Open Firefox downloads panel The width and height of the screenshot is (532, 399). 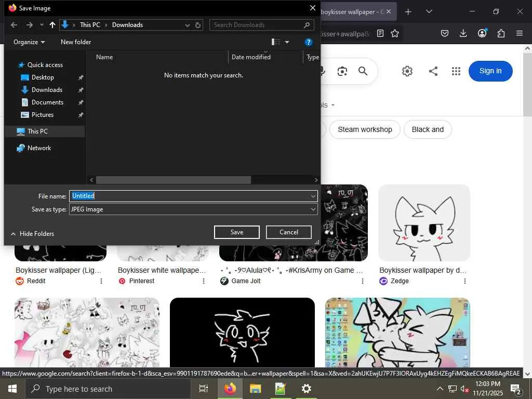tap(463, 33)
